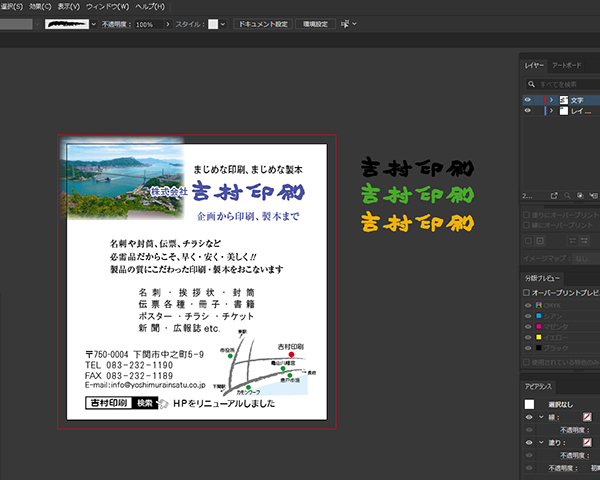Click the 不透明度 100% input field
The image size is (600, 480).
148,24
